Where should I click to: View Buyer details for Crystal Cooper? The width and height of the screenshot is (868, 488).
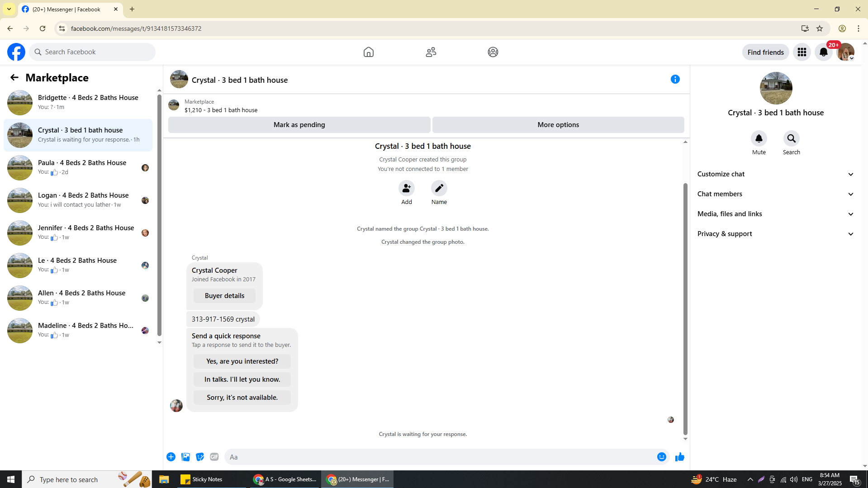[224, 296]
